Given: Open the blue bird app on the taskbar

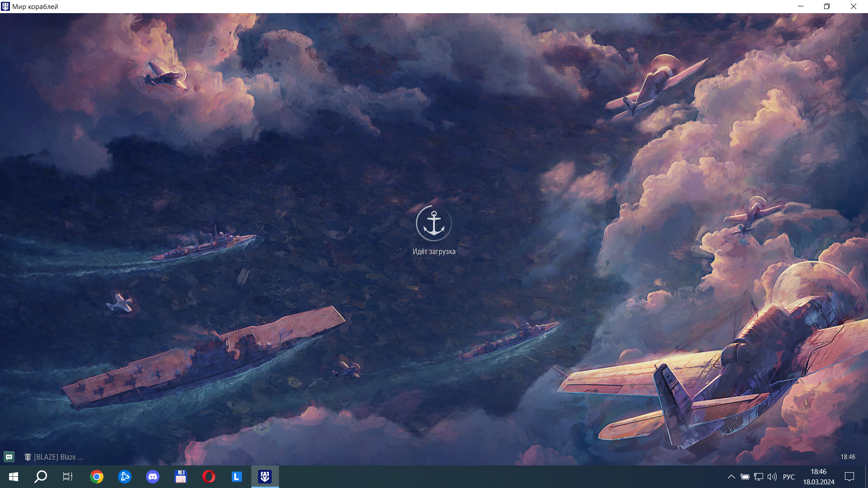Looking at the screenshot, I should tap(124, 477).
